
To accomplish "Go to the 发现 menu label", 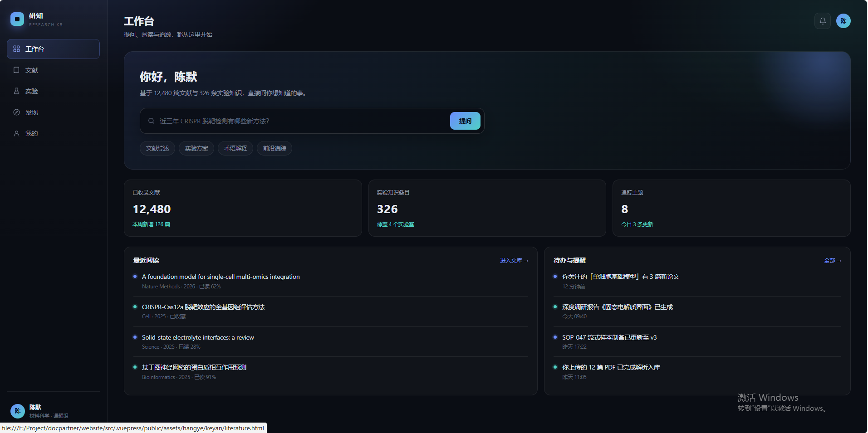I will [x=32, y=112].
